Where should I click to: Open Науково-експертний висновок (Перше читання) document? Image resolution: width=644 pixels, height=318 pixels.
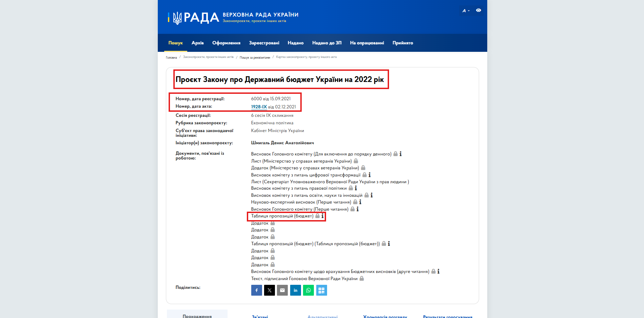[301, 202]
